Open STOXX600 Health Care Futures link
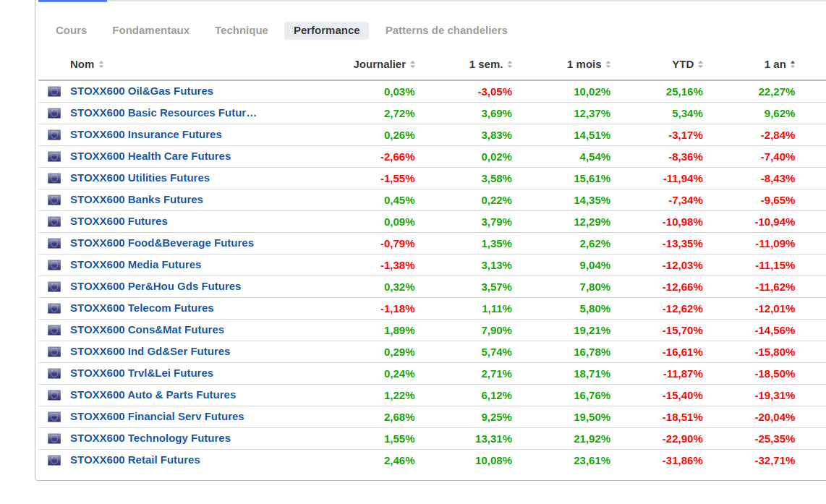 [150, 156]
